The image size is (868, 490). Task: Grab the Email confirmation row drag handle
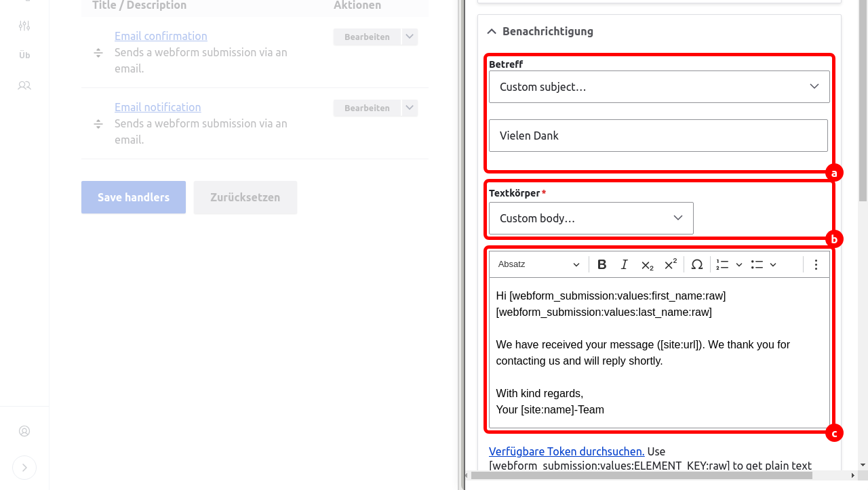(98, 53)
